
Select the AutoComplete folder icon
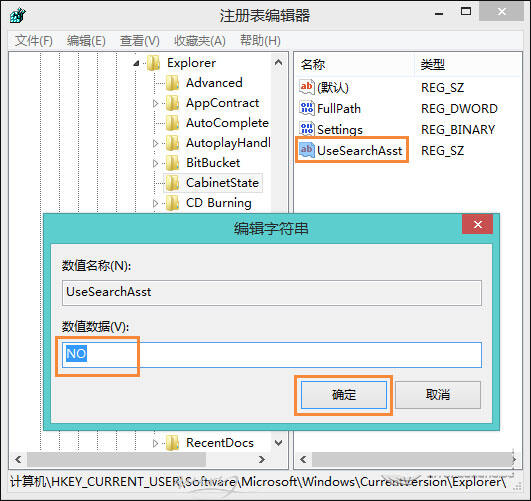tap(172, 123)
